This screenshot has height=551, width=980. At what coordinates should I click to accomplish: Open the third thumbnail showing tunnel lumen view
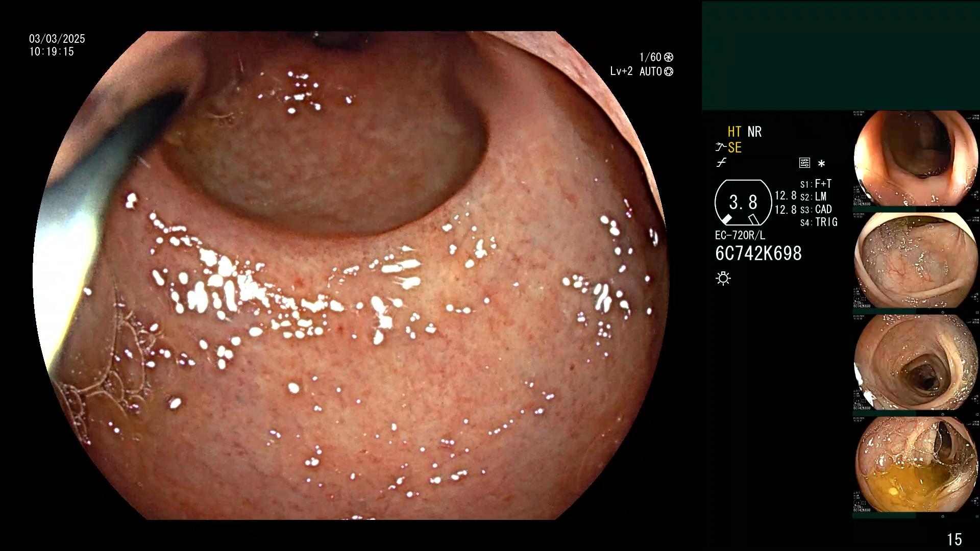(916, 362)
